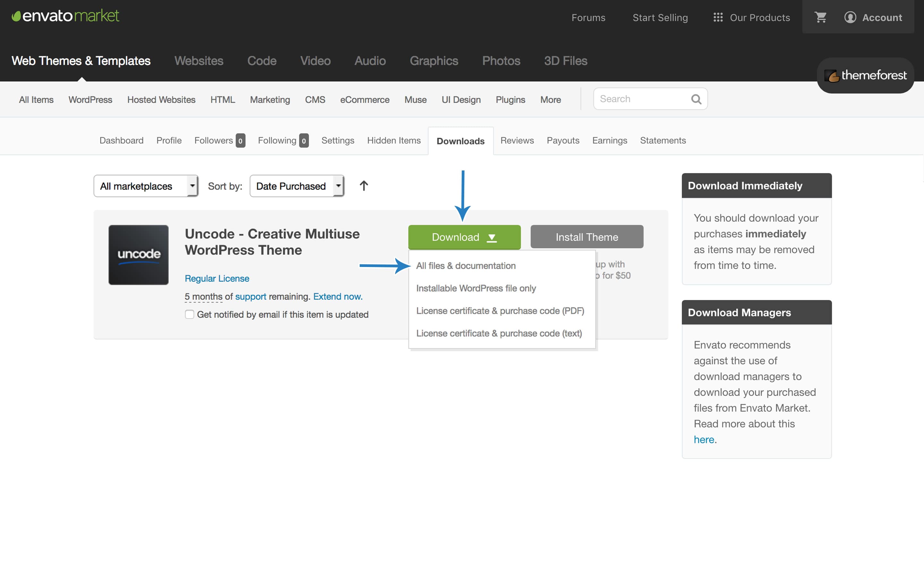Open the Date Purchased sort dropdown

click(x=297, y=186)
